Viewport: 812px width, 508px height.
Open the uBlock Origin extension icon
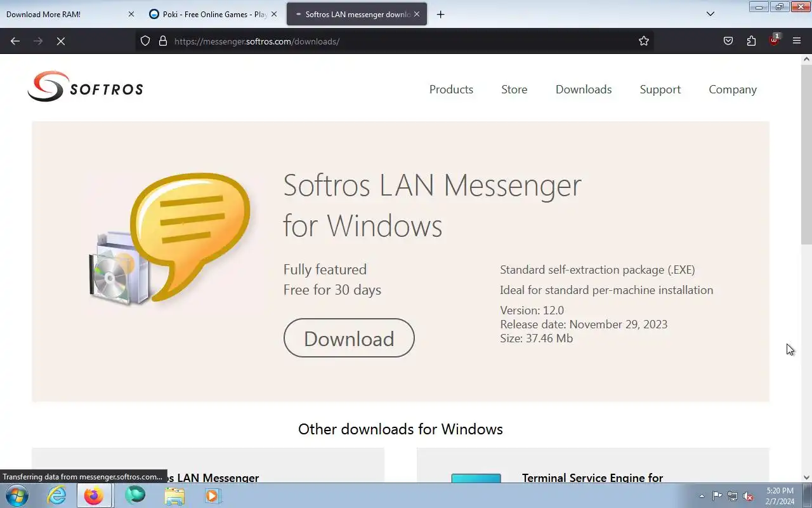[x=774, y=41]
